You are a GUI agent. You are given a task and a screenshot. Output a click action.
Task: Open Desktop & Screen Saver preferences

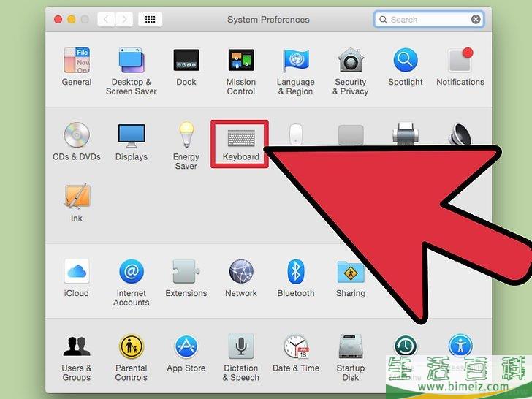coord(132,72)
